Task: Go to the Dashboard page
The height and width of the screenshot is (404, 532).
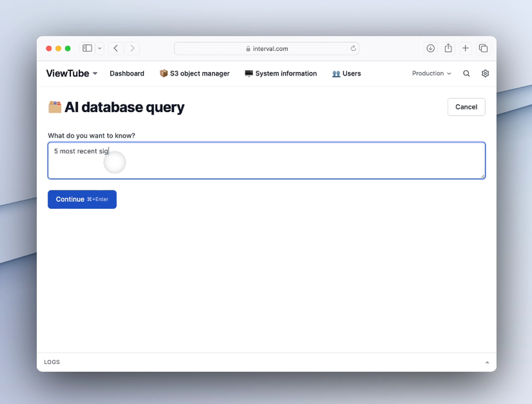Action: tap(127, 73)
